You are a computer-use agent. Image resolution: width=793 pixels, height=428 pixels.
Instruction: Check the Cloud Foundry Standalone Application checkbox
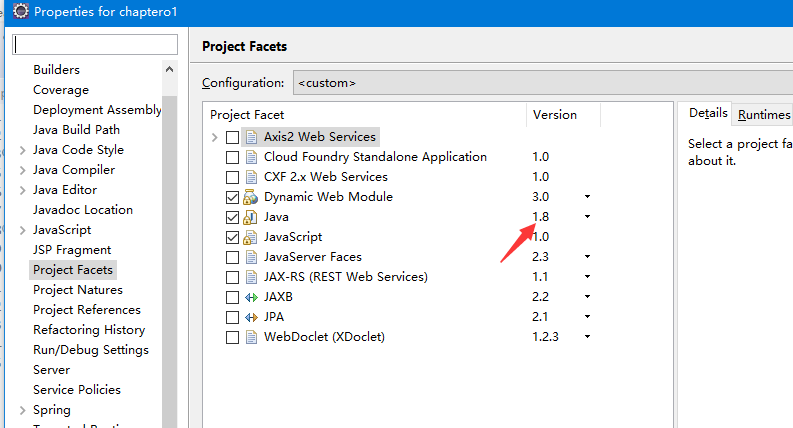point(233,157)
